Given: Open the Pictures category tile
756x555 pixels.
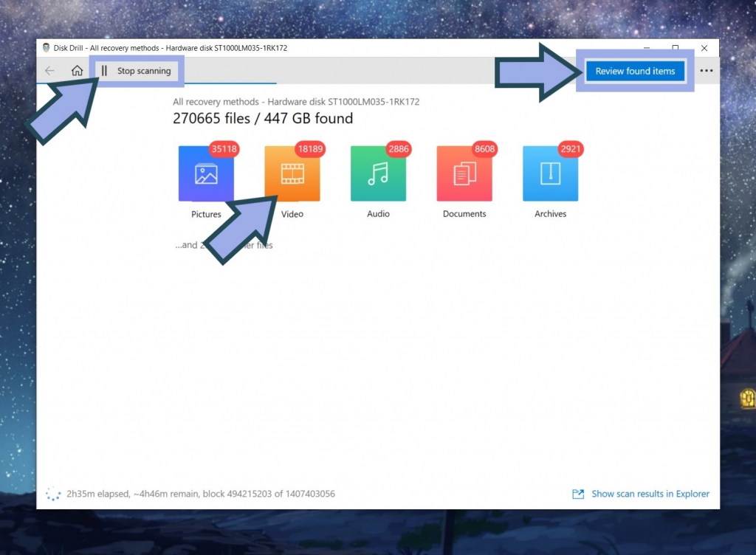Looking at the screenshot, I should tap(206, 174).
